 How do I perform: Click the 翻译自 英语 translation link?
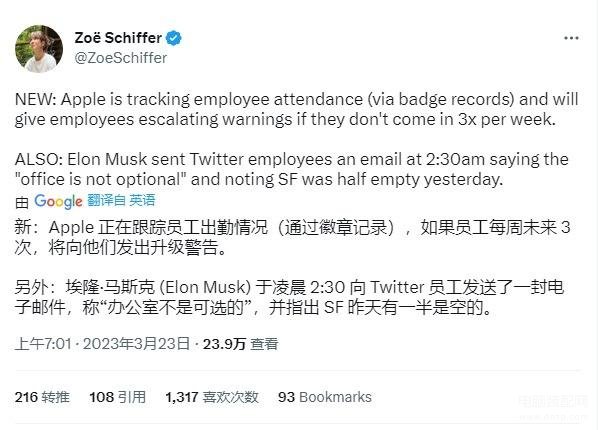121,200
